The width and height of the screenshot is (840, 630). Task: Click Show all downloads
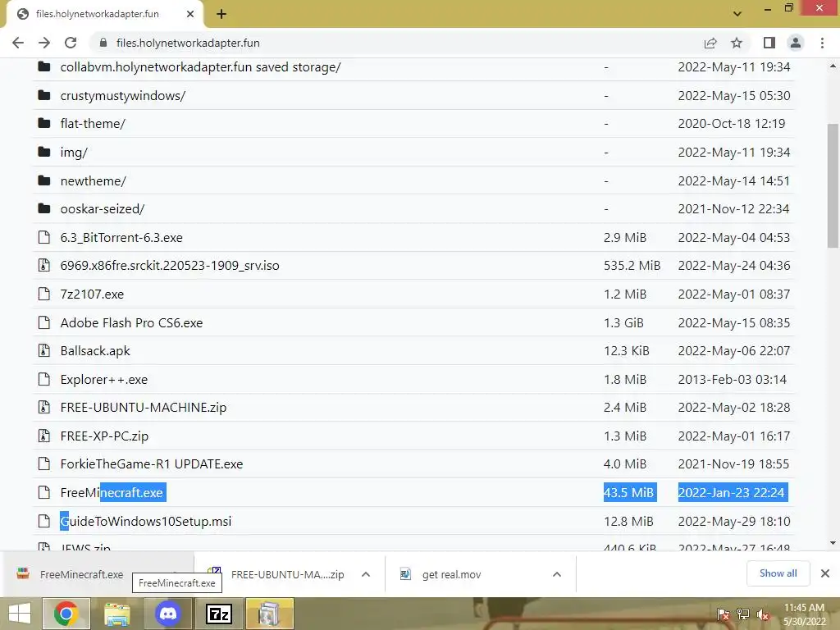[778, 573]
